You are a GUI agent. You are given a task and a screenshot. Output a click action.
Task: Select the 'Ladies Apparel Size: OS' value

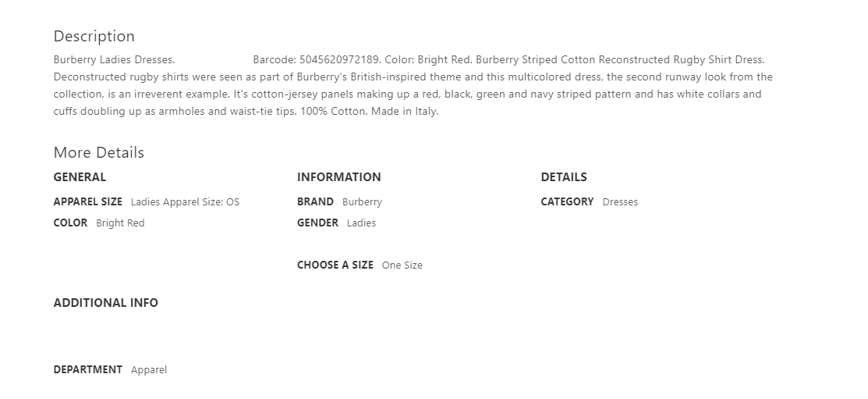point(185,202)
